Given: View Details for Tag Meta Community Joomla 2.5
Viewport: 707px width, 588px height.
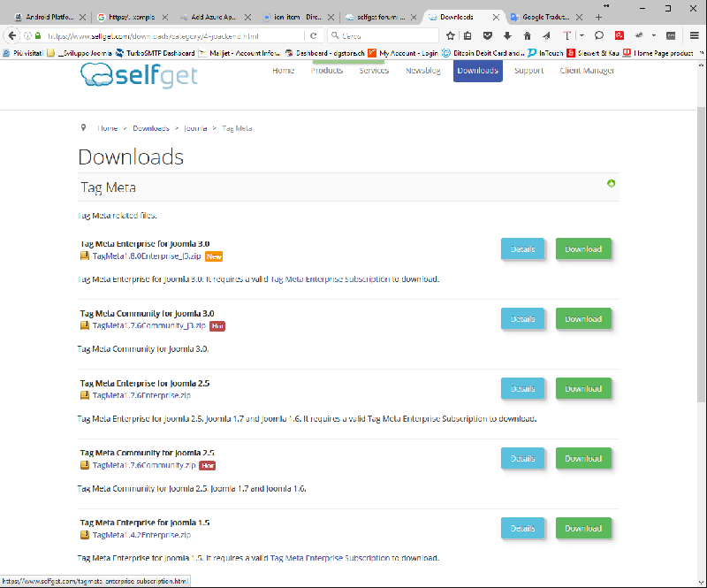Looking at the screenshot, I should point(522,459).
